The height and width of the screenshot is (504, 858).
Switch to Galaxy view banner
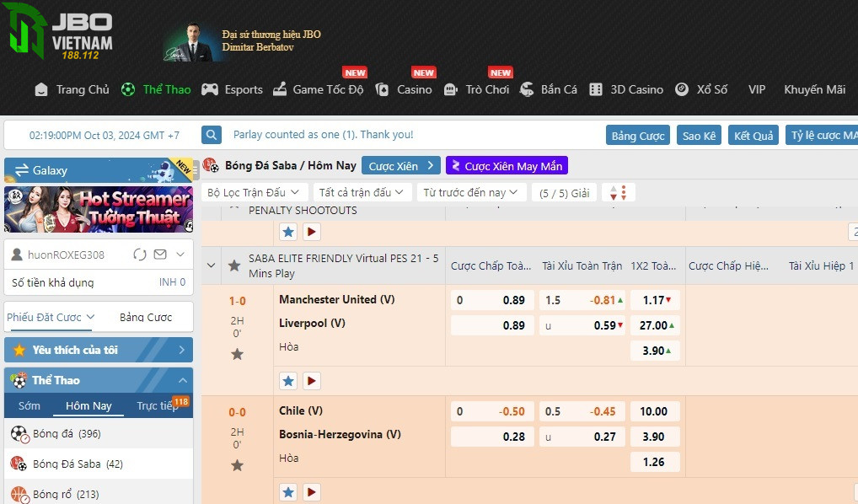pos(99,170)
